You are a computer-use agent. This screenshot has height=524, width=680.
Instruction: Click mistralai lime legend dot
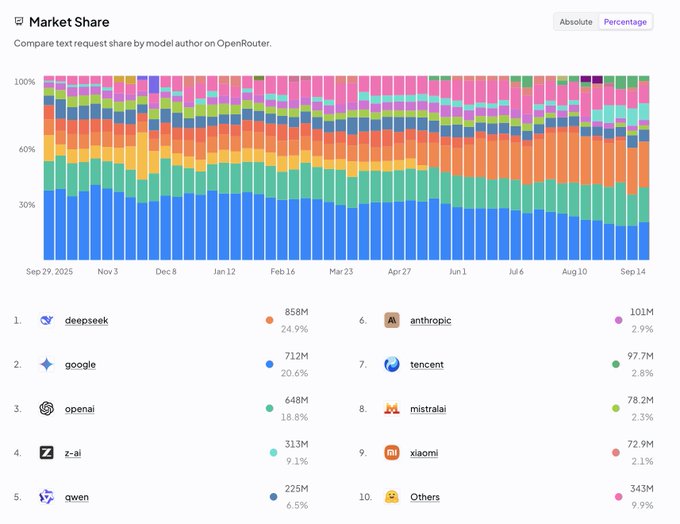coord(615,408)
